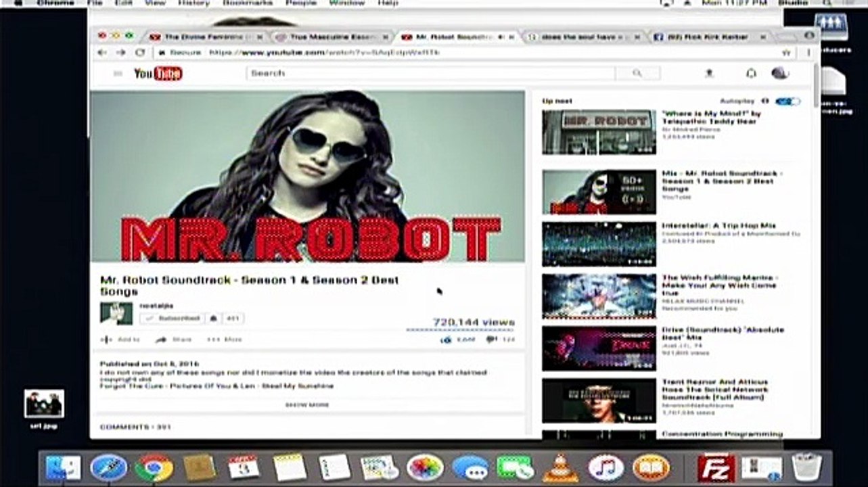Open the More actions dropdown
Viewport: 868px width, 487px height.
[x=224, y=340]
